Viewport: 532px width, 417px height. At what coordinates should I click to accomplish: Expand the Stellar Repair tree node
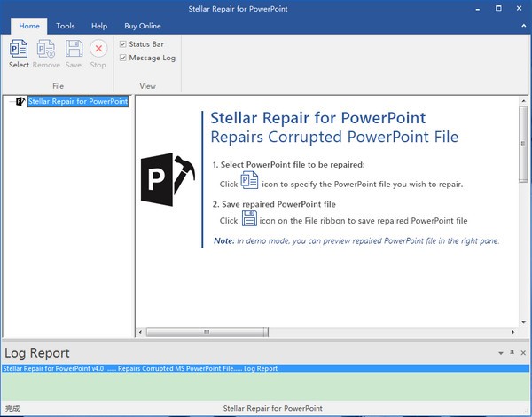[x=10, y=102]
